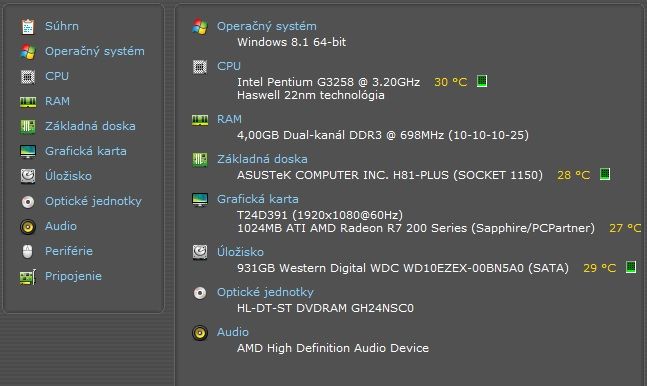Viewport: 647px width, 386px height.
Task: Select Operačný systém in the sidebar
Action: pos(94,51)
